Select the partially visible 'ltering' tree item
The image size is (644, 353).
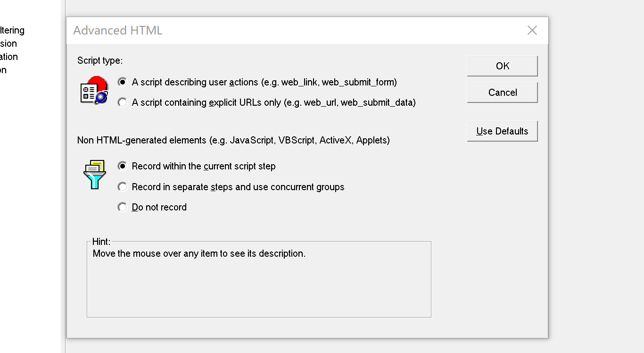click(x=12, y=30)
